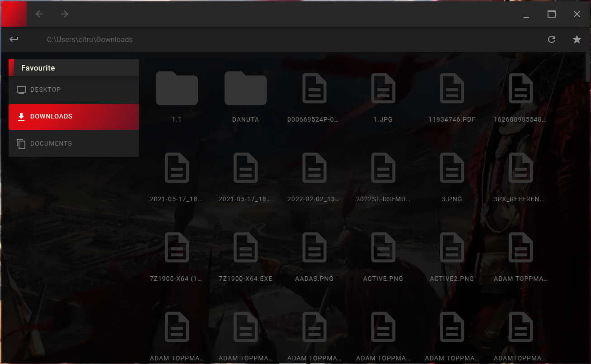
Task: Select the Favourite section header
Action: tap(38, 67)
